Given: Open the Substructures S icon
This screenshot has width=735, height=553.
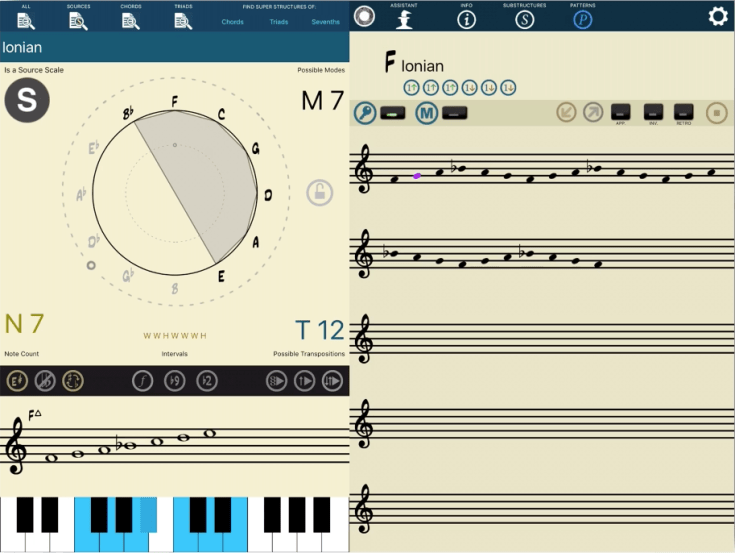Looking at the screenshot, I should click(524, 19).
